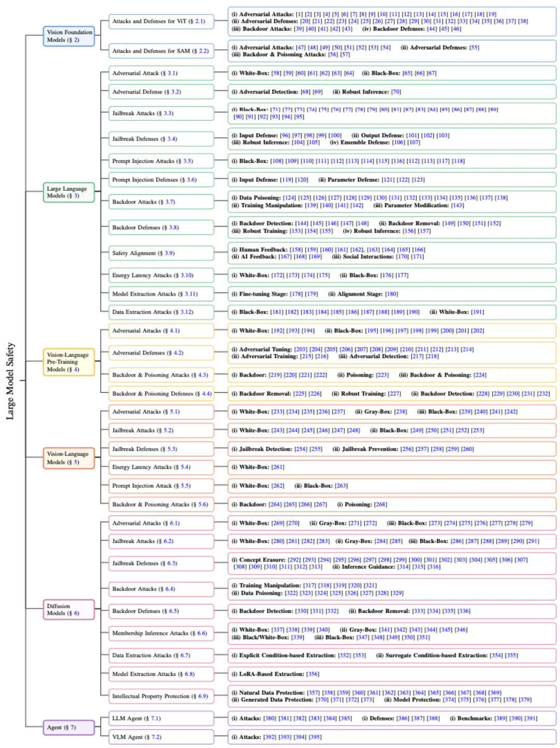Select the VLM Agent (§ 7.2) node
Viewport: 560px width, 748px height.
click(161, 737)
